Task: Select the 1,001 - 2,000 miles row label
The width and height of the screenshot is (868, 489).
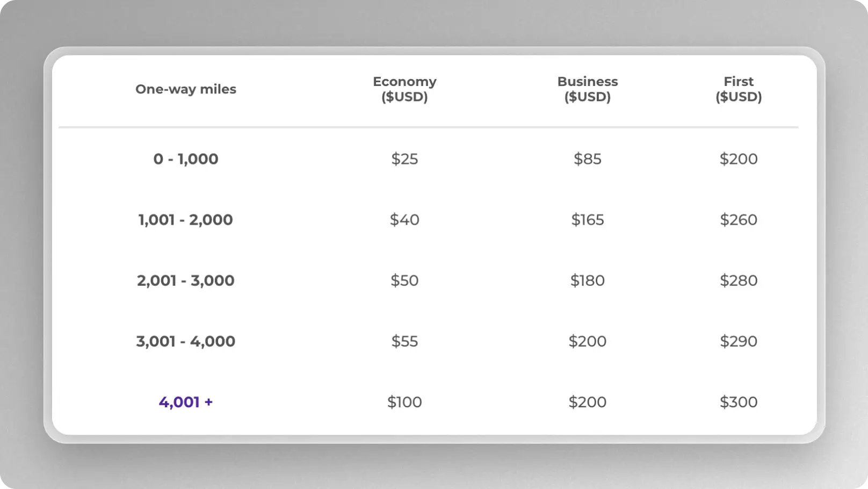Action: click(186, 220)
